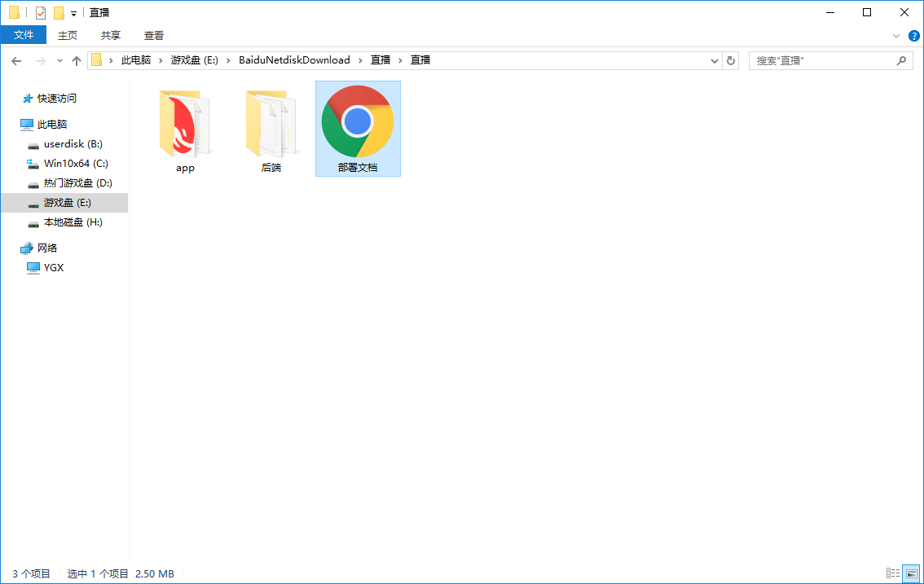Screen dimensions: 924x584
Task: Select 快速访问 in the navigation pane
Action: tap(56, 99)
